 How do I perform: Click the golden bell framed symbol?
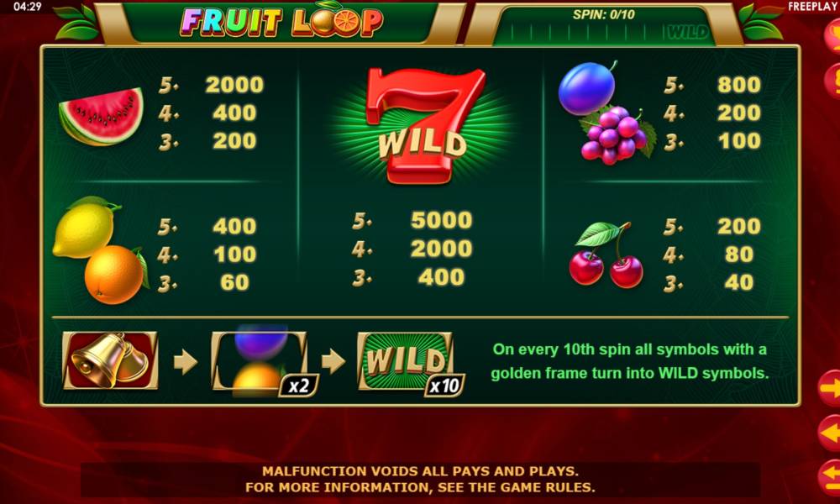[x=110, y=360]
